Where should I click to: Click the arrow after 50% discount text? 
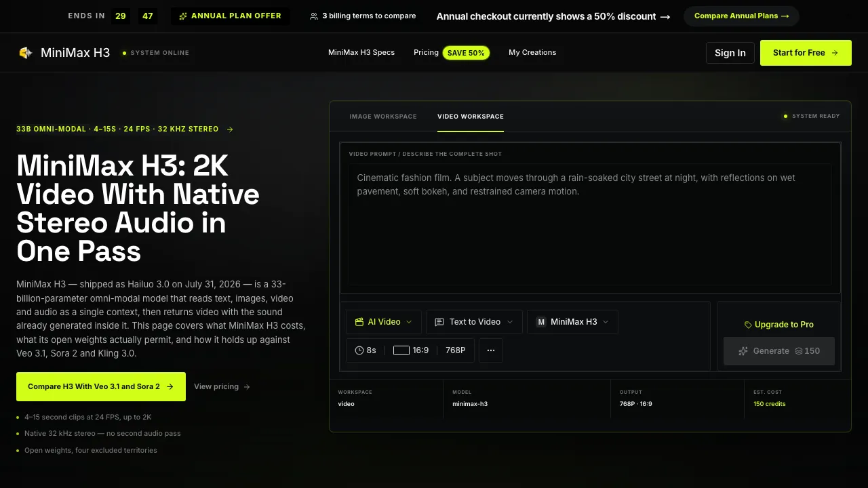pyautogui.click(x=665, y=17)
